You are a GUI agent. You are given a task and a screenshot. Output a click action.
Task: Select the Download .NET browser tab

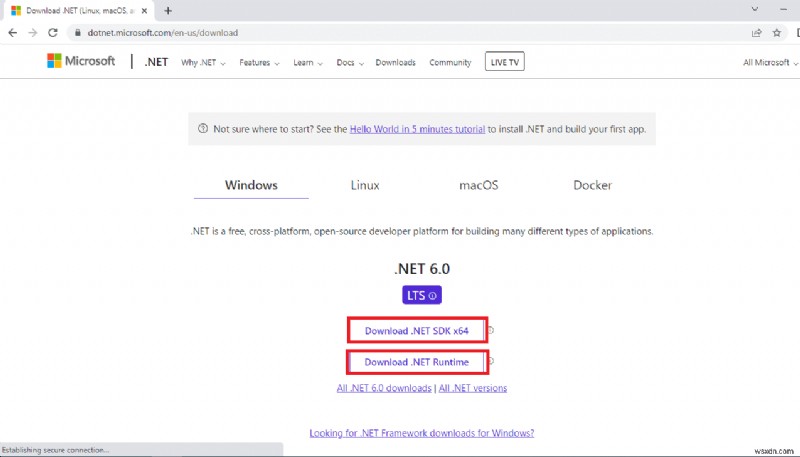(79, 10)
